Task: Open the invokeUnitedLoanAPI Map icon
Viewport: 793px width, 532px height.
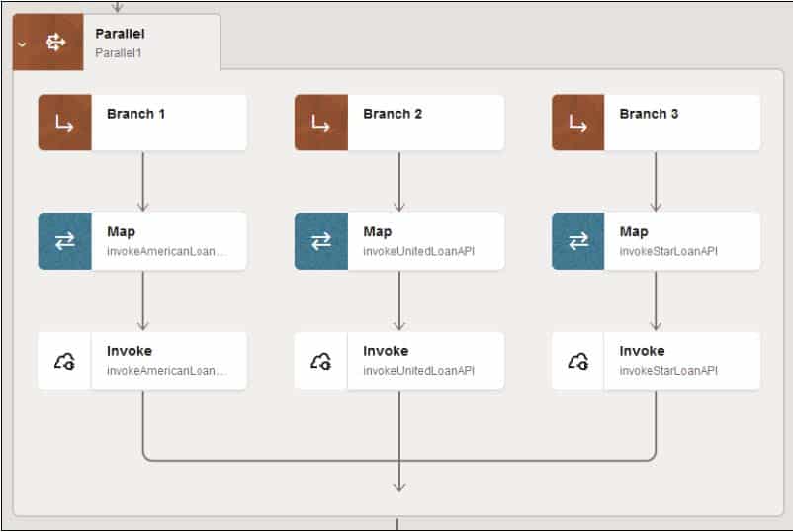Action: coord(321,241)
